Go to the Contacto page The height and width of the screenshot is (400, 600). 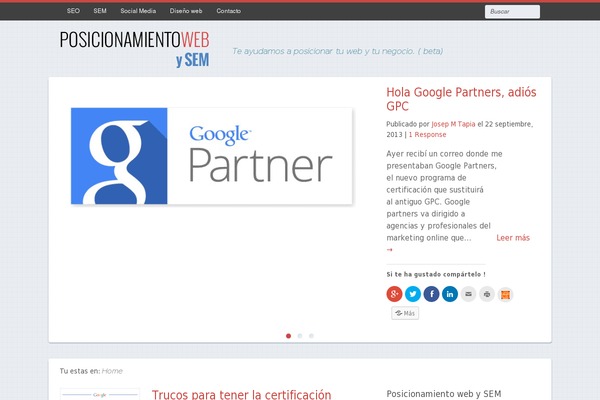(228, 11)
